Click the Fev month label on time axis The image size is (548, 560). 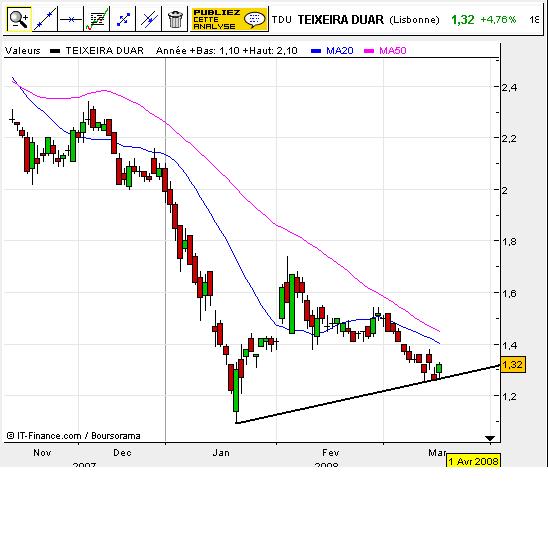(x=330, y=452)
